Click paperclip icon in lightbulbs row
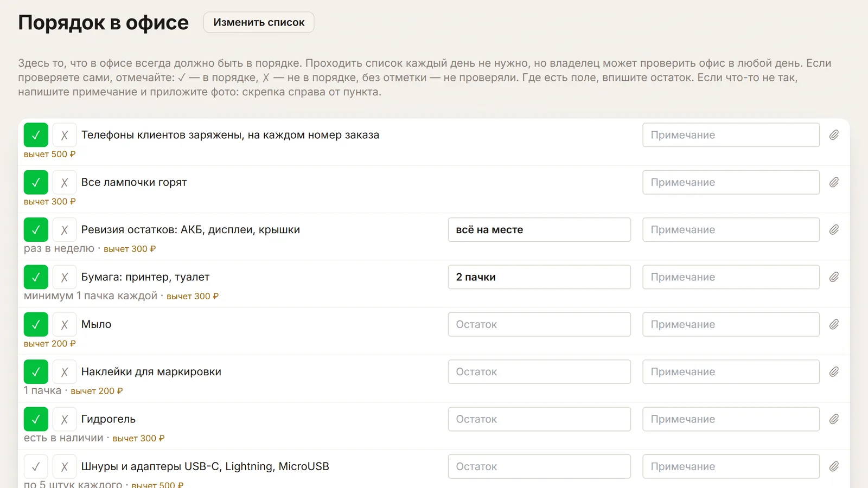 834,182
